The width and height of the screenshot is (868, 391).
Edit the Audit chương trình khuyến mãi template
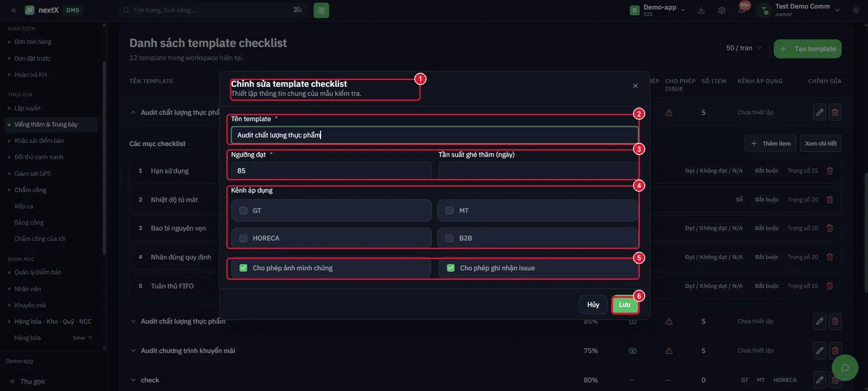[x=819, y=351]
